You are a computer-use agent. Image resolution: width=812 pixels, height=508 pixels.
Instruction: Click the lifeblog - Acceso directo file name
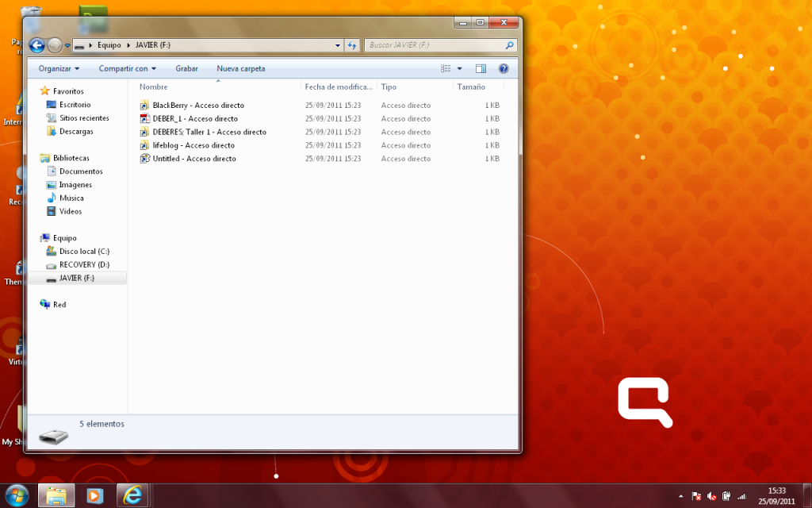click(193, 146)
